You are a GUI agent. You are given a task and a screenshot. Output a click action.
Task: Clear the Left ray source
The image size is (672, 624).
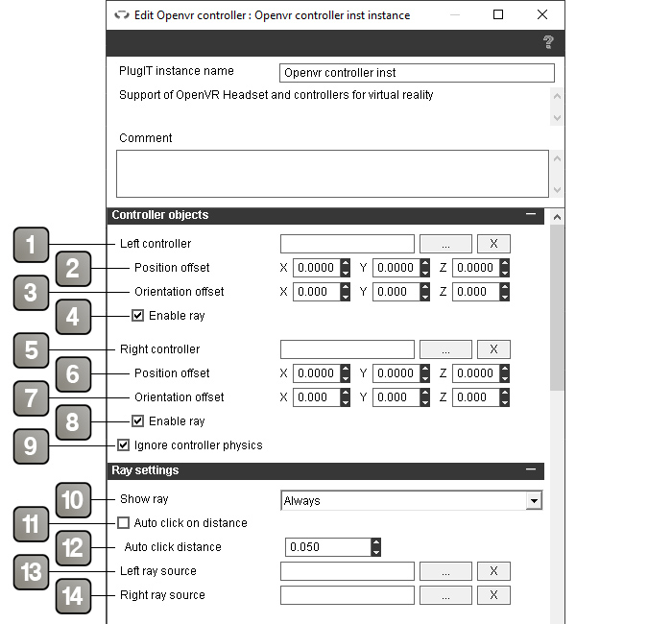[493, 571]
